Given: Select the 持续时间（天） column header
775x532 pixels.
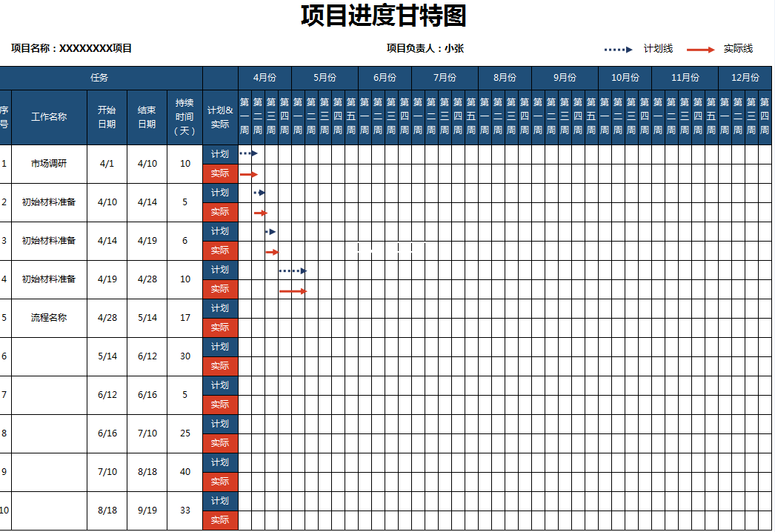Looking at the screenshot, I should (x=184, y=117).
